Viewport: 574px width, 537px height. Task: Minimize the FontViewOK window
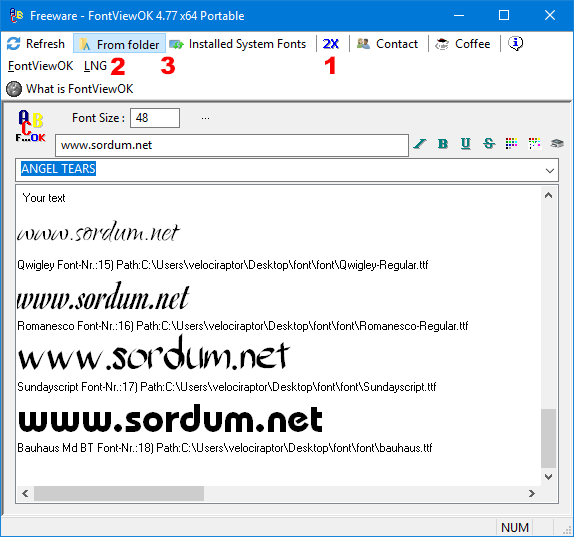point(459,15)
